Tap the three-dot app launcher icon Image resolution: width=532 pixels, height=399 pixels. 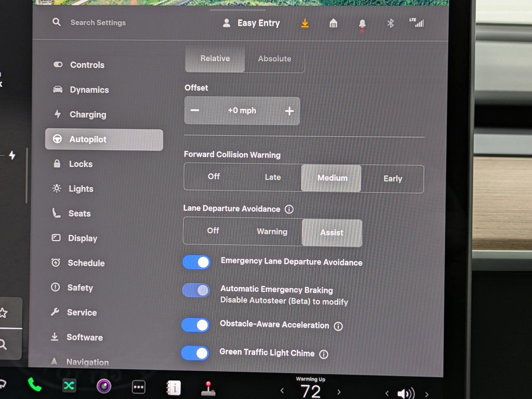point(138,386)
